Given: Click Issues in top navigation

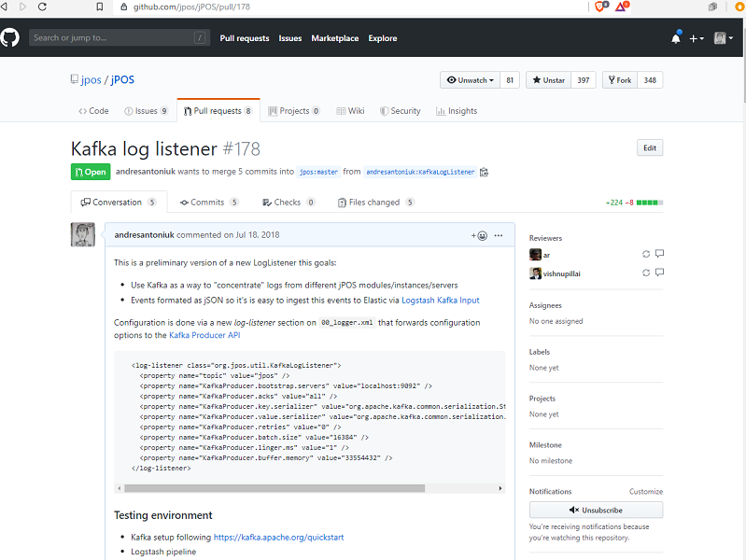Looking at the screenshot, I should pyautogui.click(x=290, y=38).
